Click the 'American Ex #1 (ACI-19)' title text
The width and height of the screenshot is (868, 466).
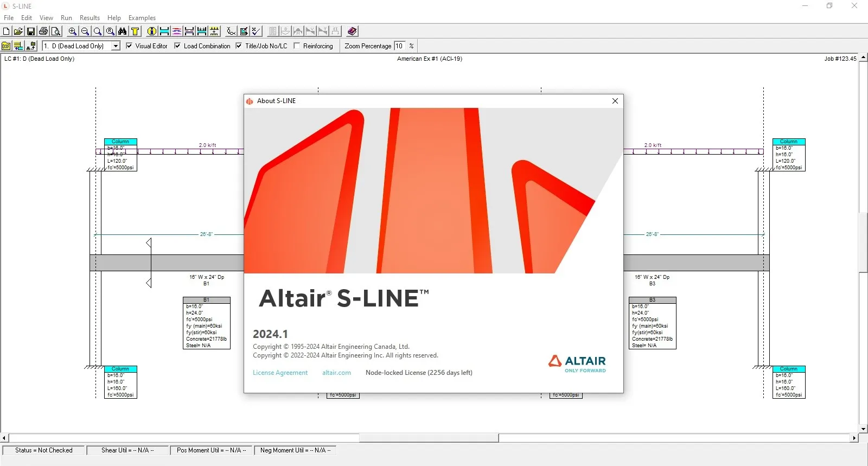coord(430,59)
